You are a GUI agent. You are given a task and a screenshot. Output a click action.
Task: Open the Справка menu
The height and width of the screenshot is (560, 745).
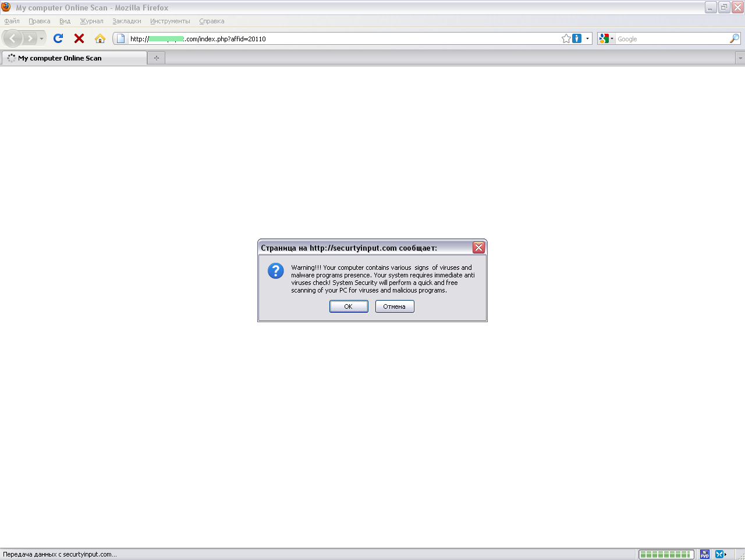212,21
